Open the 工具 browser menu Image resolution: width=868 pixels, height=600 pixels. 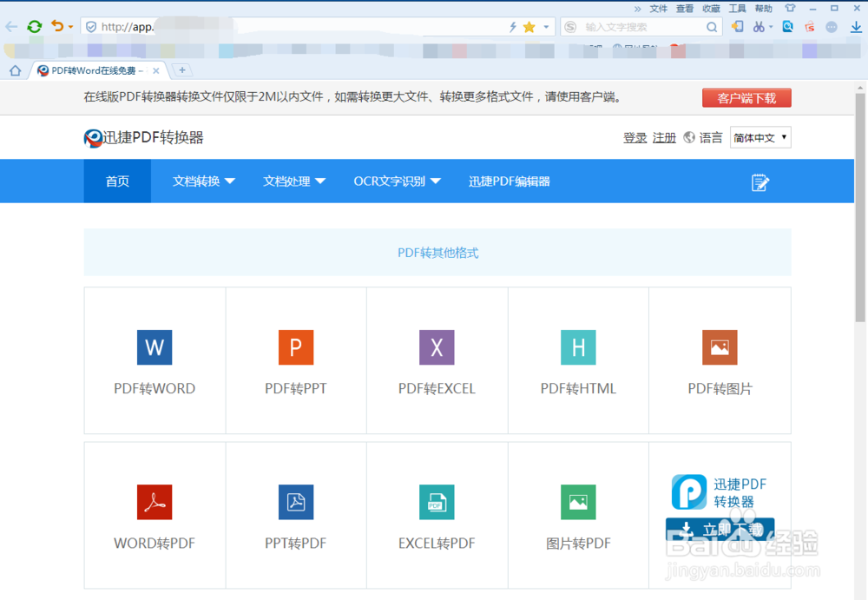[737, 8]
